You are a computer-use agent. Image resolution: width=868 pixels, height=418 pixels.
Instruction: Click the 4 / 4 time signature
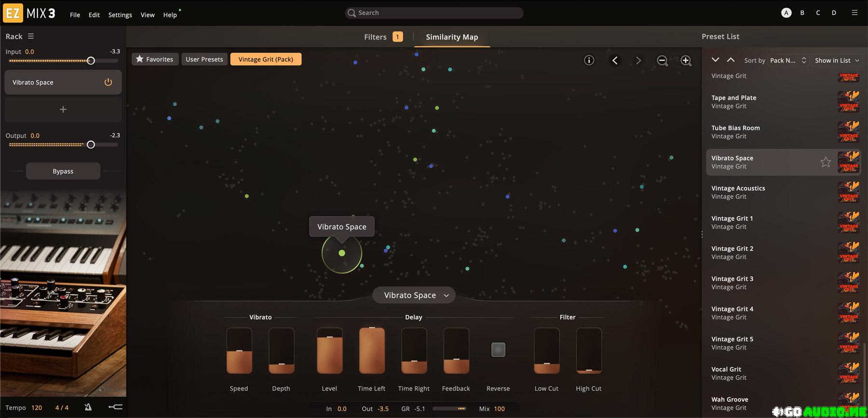pyautogui.click(x=62, y=407)
